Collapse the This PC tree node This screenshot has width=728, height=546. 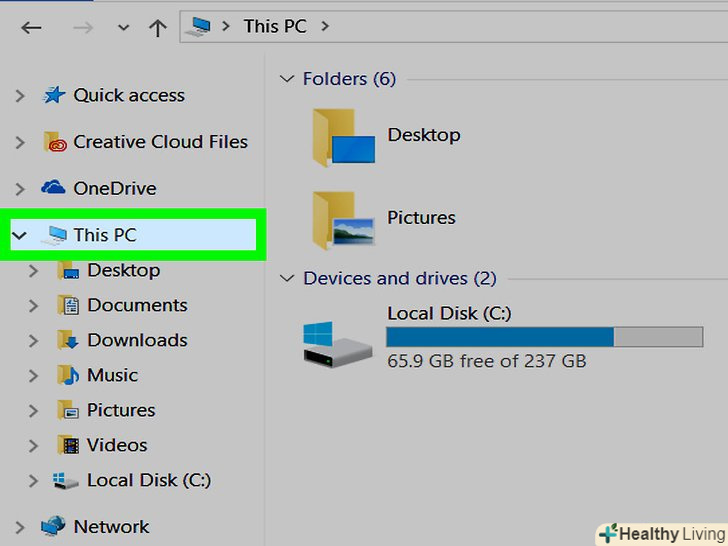click(20, 235)
